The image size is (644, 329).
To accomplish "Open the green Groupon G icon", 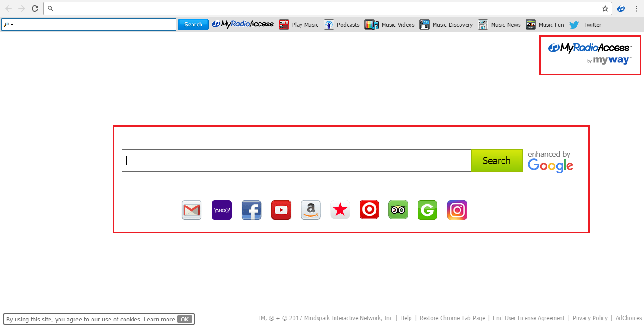I will [x=427, y=210].
